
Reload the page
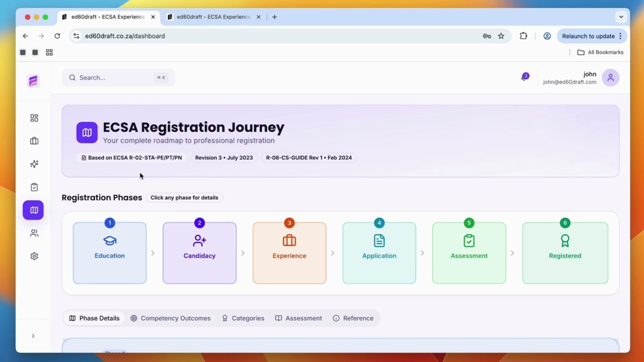[x=57, y=36]
